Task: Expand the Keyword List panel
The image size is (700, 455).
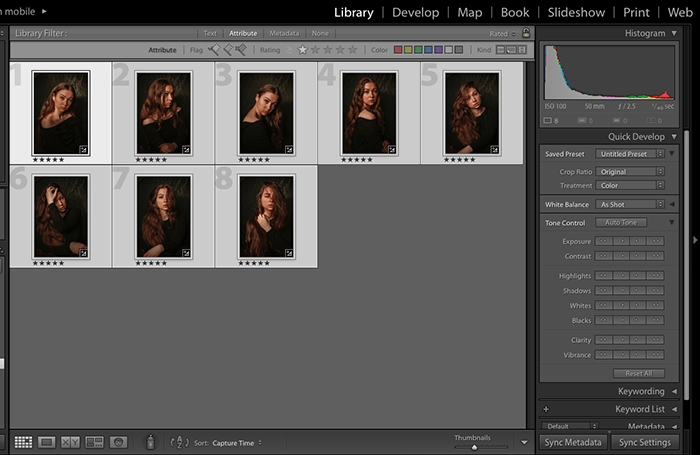Action: [x=674, y=409]
